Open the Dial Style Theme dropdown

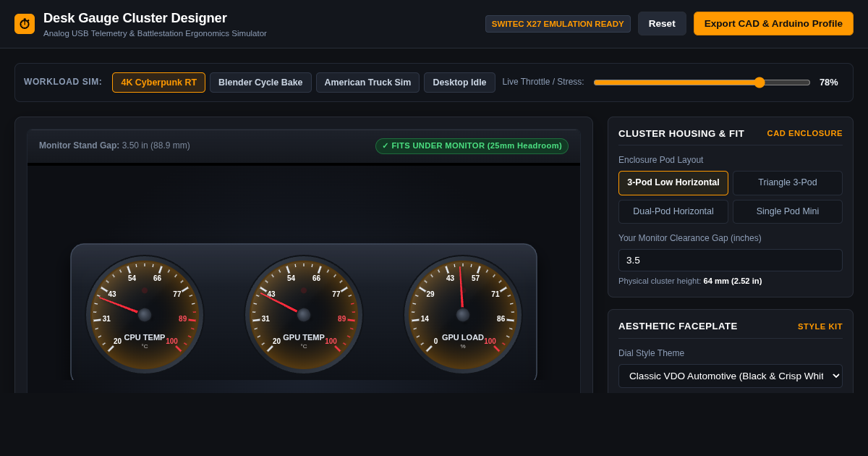(x=731, y=376)
